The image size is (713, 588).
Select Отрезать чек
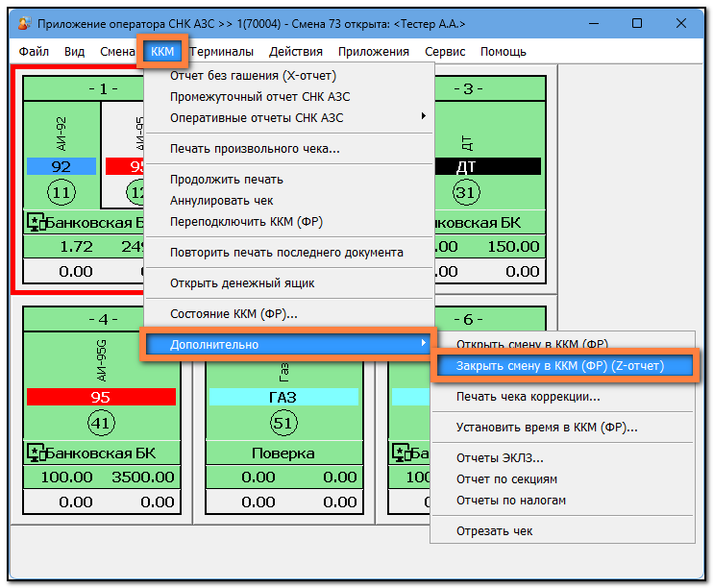562,531
